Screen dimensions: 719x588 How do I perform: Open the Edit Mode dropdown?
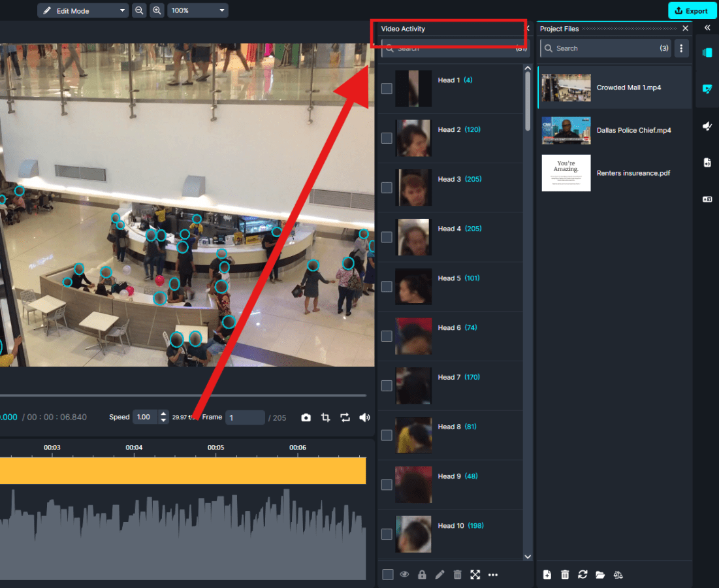[x=83, y=10]
